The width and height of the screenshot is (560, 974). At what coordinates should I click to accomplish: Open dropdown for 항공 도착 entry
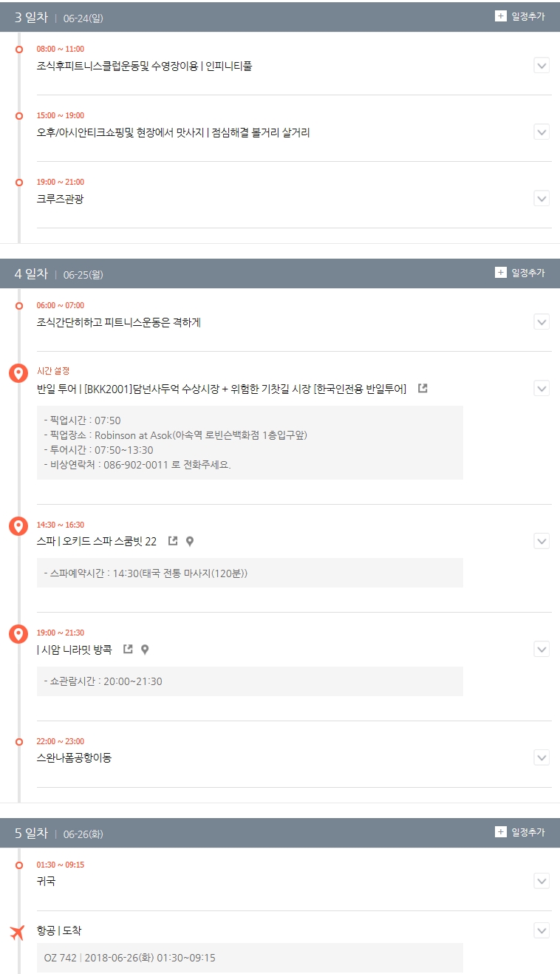(x=542, y=930)
